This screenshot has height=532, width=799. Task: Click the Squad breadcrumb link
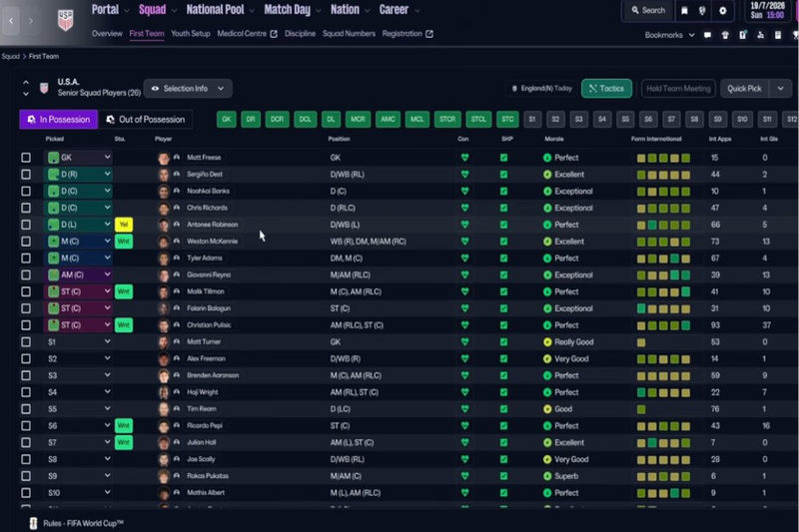[x=10, y=57]
